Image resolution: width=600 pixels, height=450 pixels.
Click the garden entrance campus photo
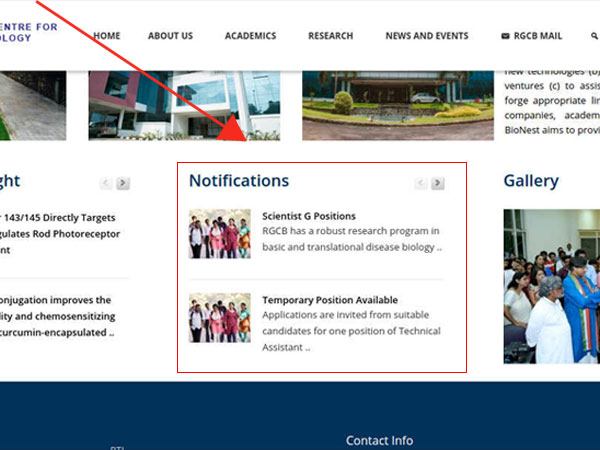398,106
